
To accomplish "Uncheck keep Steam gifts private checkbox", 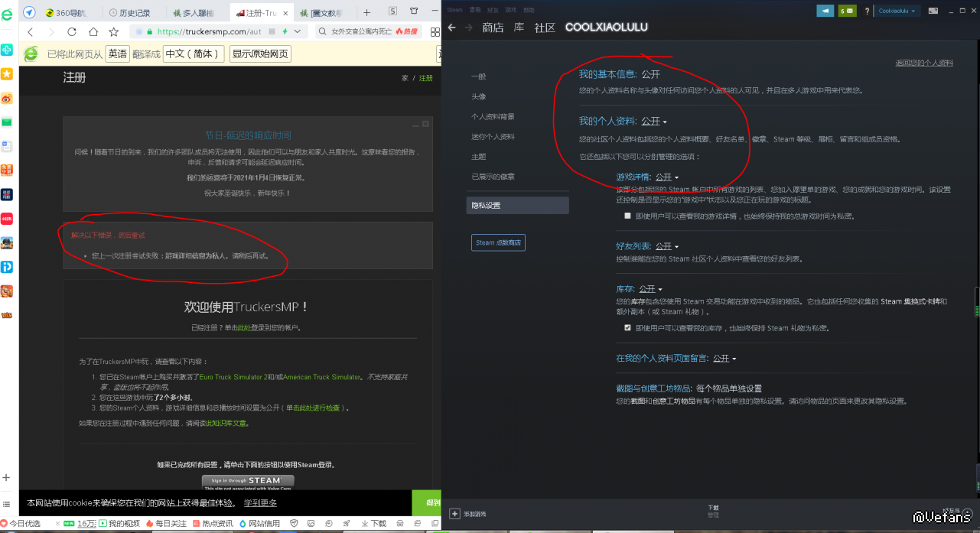I will [627, 327].
